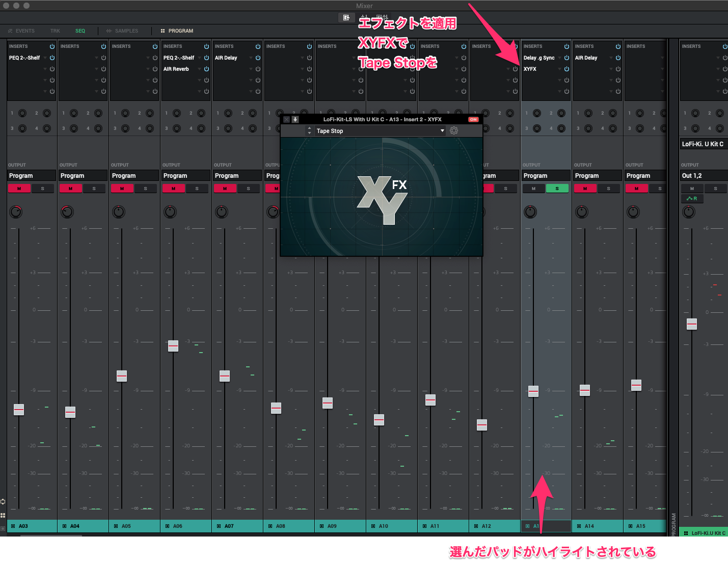Switch to the EVENTS tab
This screenshot has width=728, height=562.
21,31
